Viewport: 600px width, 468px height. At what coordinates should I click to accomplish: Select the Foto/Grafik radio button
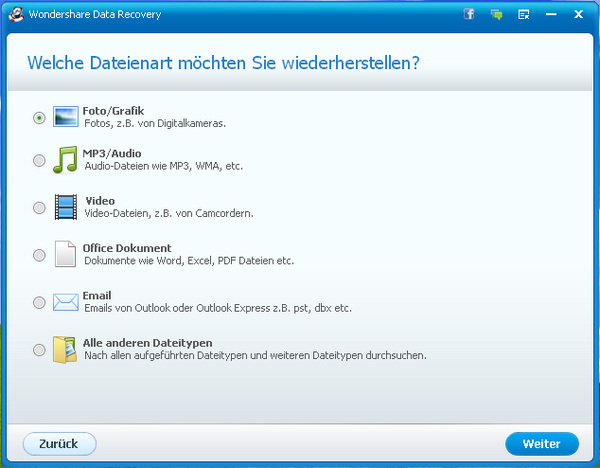[x=39, y=117]
